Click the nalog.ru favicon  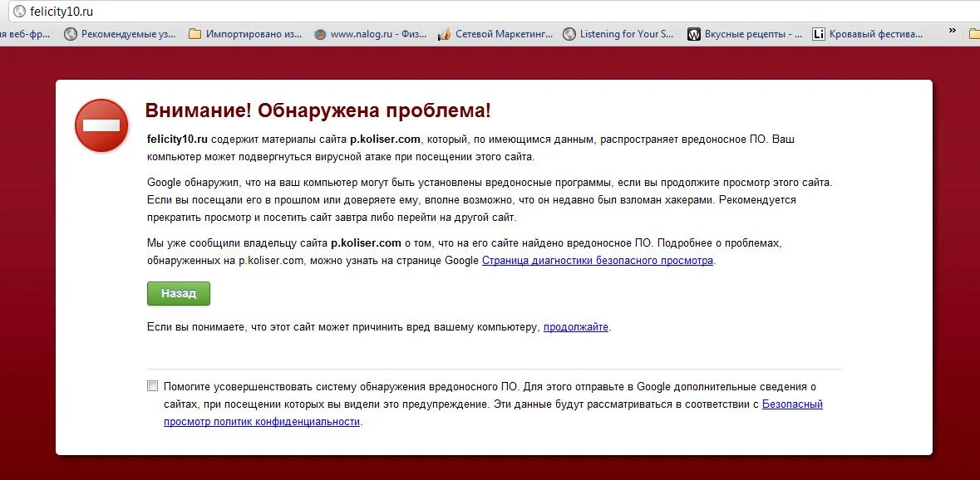320,34
